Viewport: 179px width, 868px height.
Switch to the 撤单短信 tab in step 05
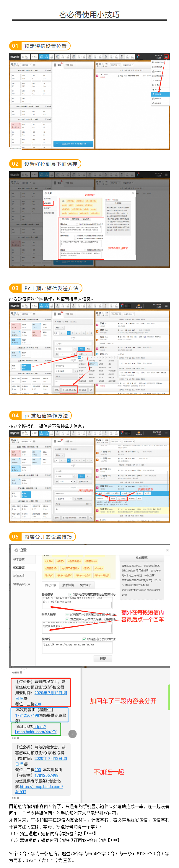click(x=68, y=585)
